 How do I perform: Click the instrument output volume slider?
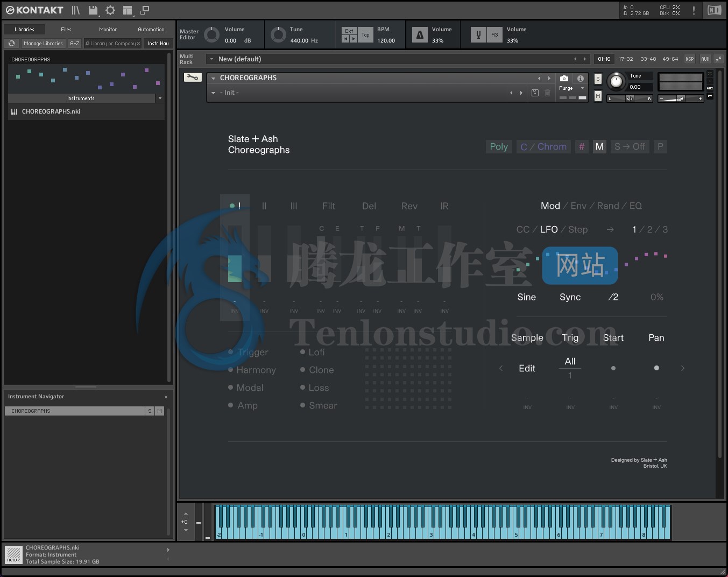pyautogui.click(x=681, y=98)
